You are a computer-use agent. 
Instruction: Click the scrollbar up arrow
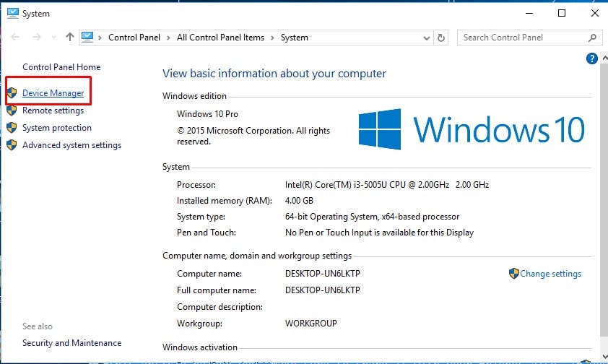point(604,58)
